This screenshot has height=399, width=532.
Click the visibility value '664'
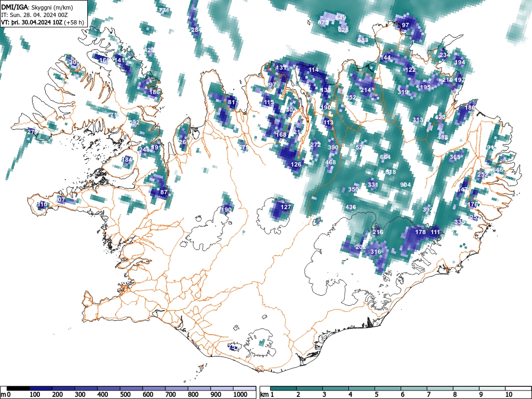[385, 157]
